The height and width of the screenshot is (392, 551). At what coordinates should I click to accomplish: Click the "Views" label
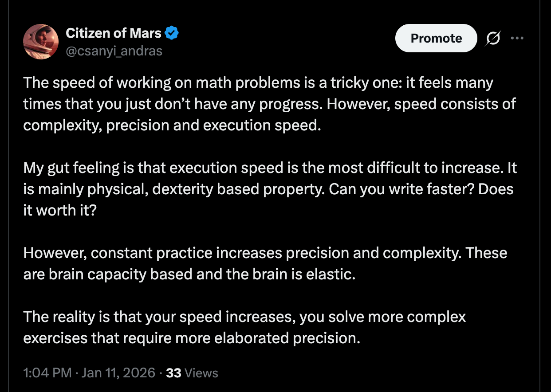(x=202, y=372)
